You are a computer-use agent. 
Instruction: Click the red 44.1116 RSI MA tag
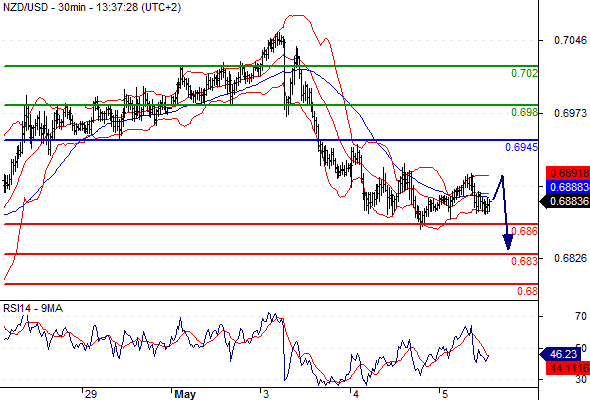pyautogui.click(x=567, y=368)
